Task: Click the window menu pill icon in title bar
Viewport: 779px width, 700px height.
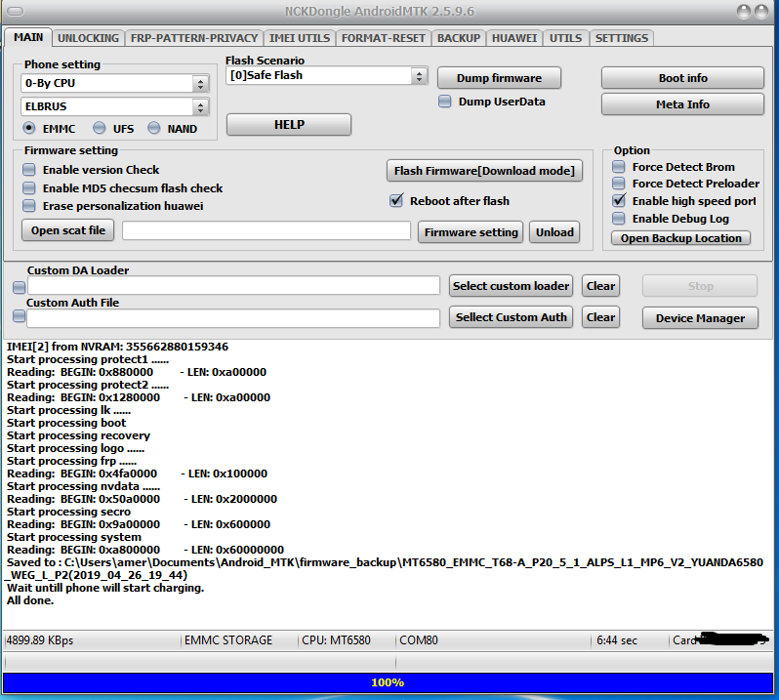Action: coord(16,11)
